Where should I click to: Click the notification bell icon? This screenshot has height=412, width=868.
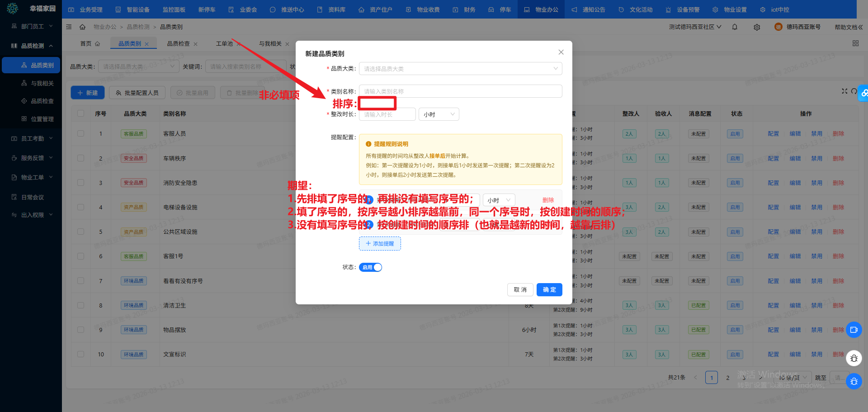[735, 27]
